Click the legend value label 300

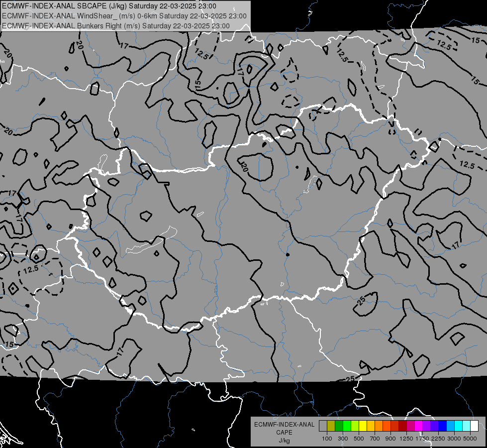[343, 439]
